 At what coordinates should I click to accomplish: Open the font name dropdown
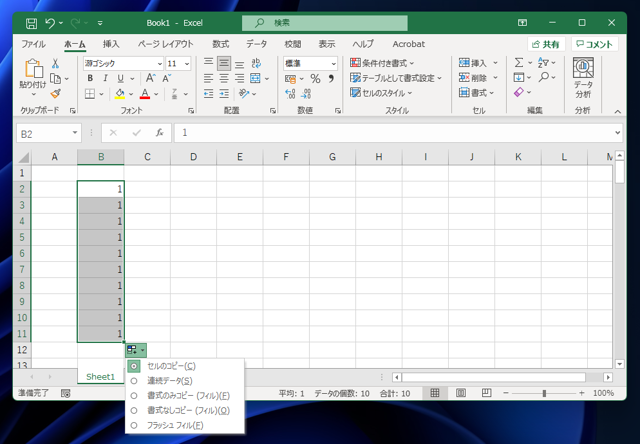point(160,64)
